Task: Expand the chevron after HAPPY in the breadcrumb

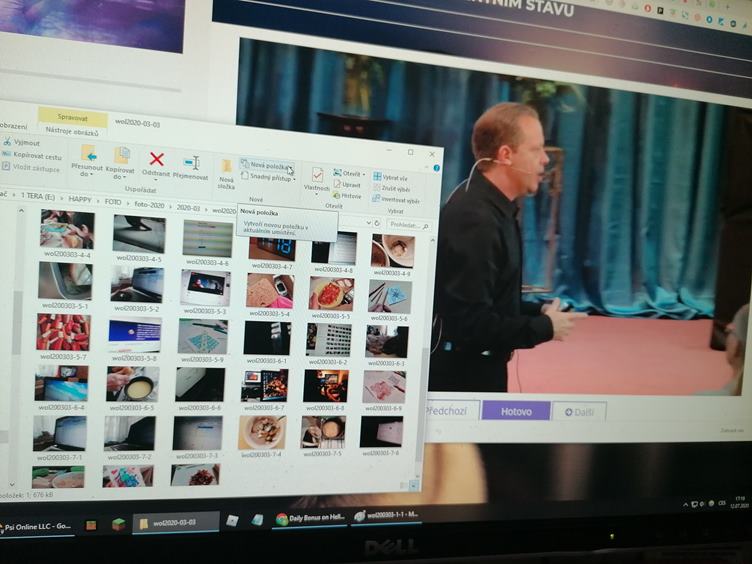Action: 98,201
